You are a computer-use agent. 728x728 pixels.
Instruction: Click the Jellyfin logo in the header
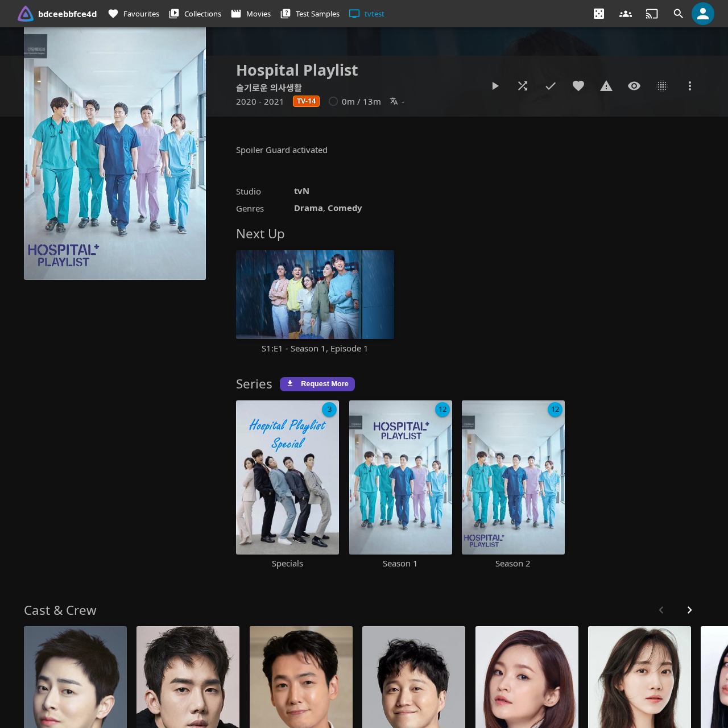(x=26, y=14)
